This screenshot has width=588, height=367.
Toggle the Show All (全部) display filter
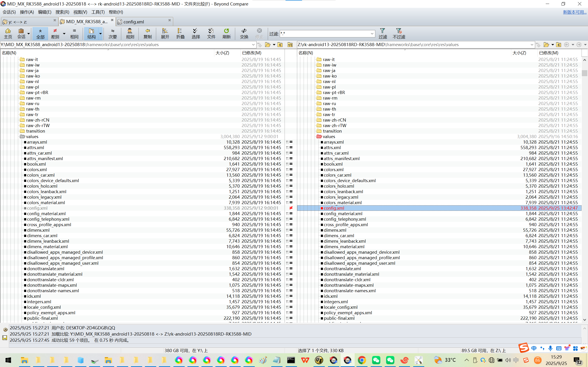coord(40,33)
